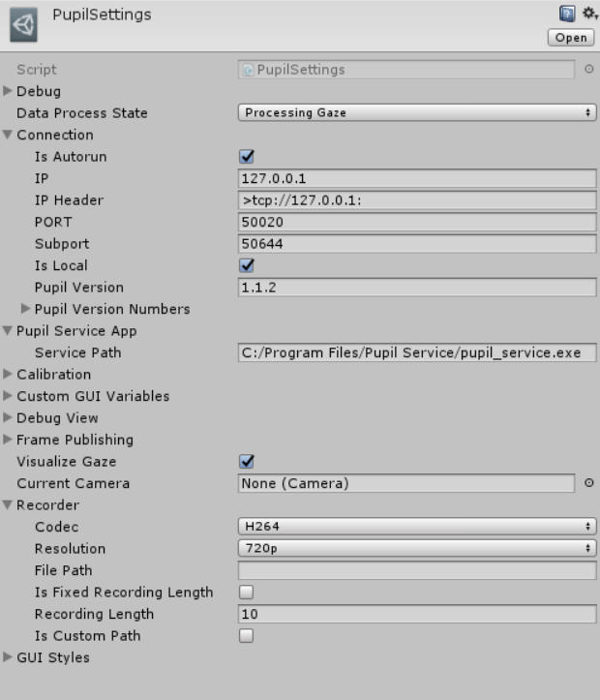Click the Is Custom Path label

pos(87,636)
